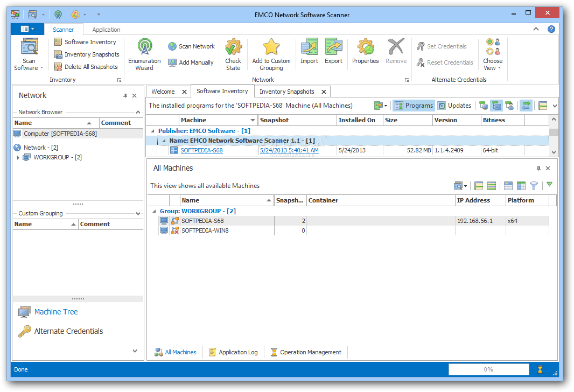Close the Welcome tab

185,92
